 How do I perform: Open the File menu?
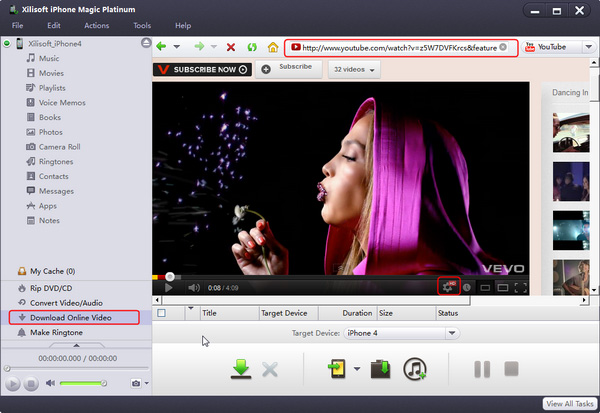[x=18, y=25]
